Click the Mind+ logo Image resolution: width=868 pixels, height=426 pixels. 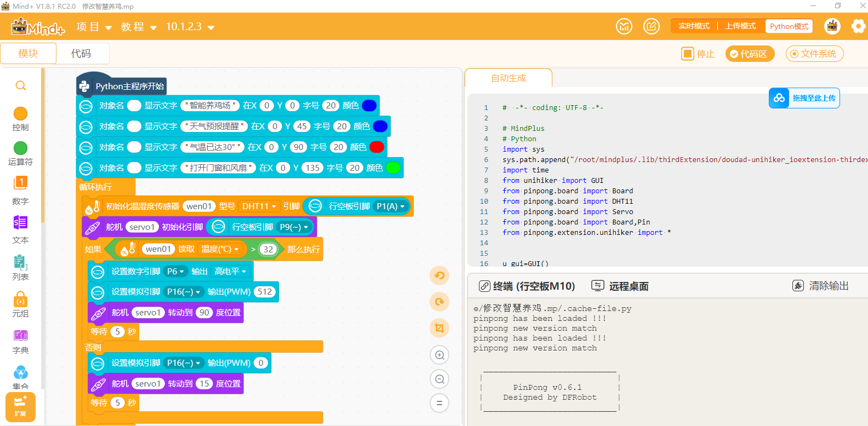[x=38, y=26]
